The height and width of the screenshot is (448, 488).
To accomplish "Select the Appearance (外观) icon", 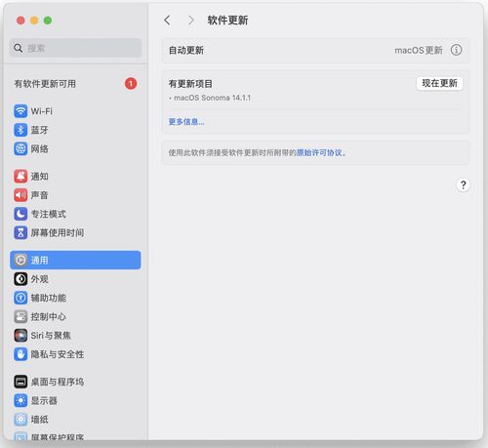I will (x=20, y=279).
